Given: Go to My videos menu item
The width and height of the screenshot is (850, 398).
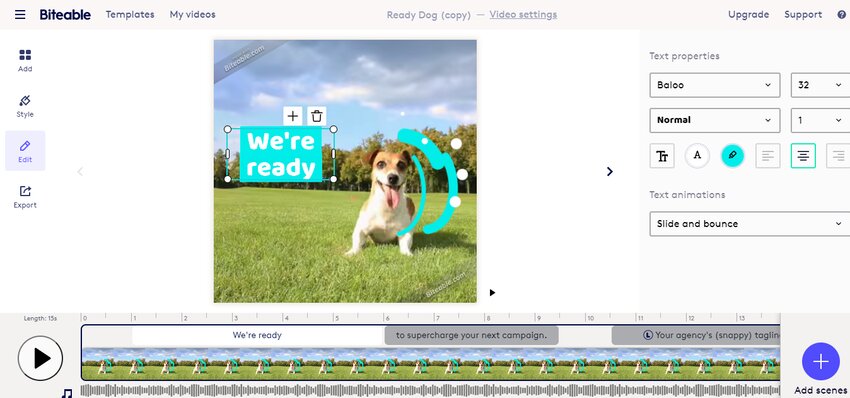Looking at the screenshot, I should click(x=192, y=15).
